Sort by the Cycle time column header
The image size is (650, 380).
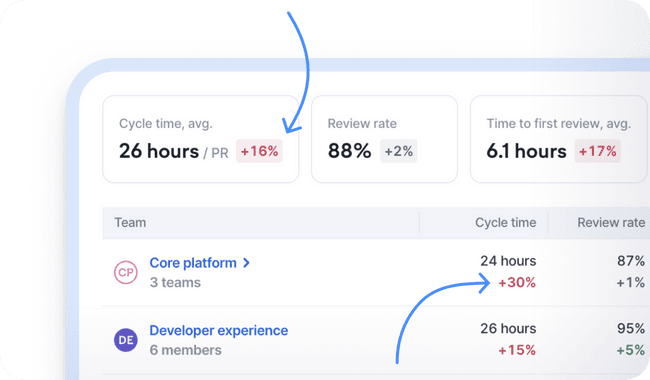pyautogui.click(x=505, y=223)
